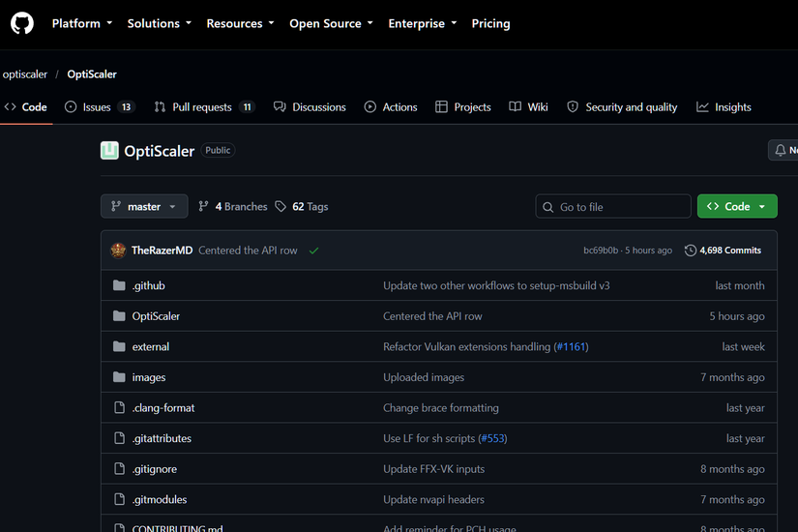Image resolution: width=798 pixels, height=532 pixels.
Task: Click file icon beside .gitattributes
Action: [119, 438]
